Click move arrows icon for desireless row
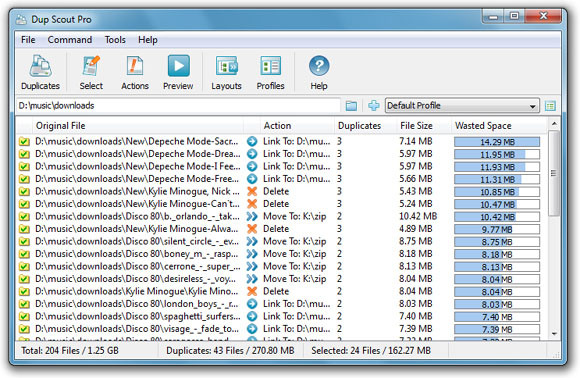This screenshot has width=580, height=378. pos(252,279)
